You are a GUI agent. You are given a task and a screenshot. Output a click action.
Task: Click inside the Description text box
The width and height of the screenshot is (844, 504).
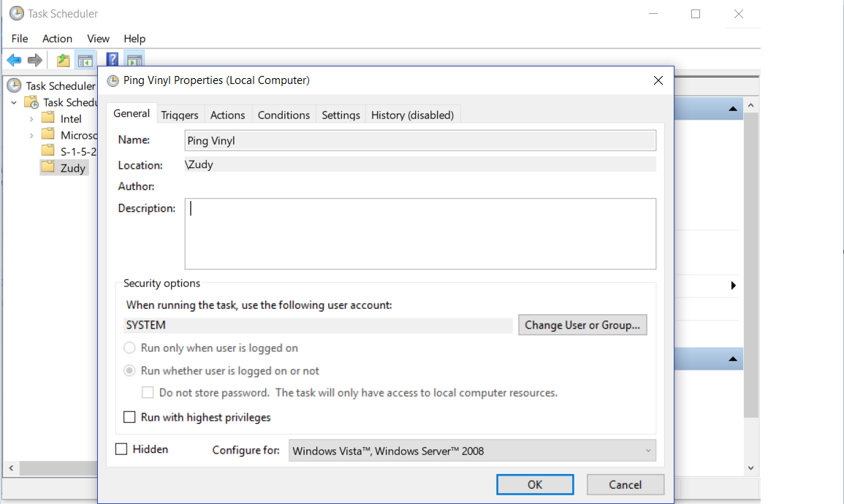tap(420, 234)
